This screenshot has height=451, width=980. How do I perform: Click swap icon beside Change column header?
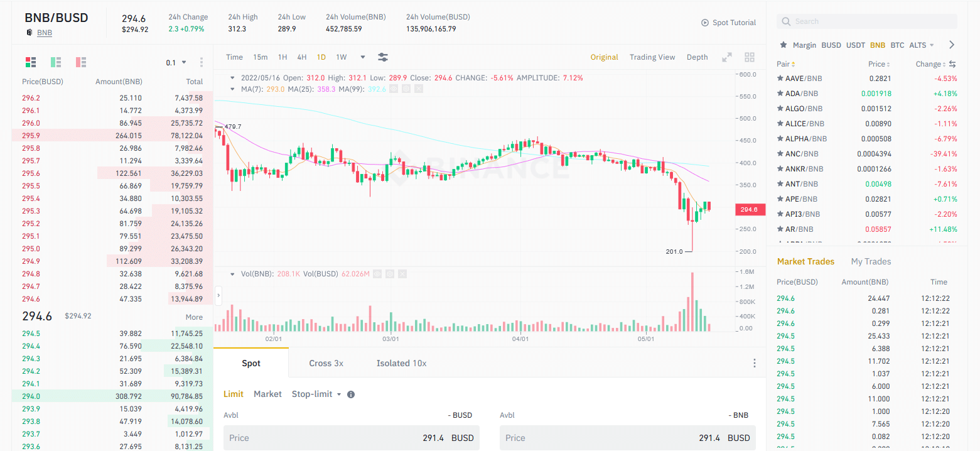952,64
